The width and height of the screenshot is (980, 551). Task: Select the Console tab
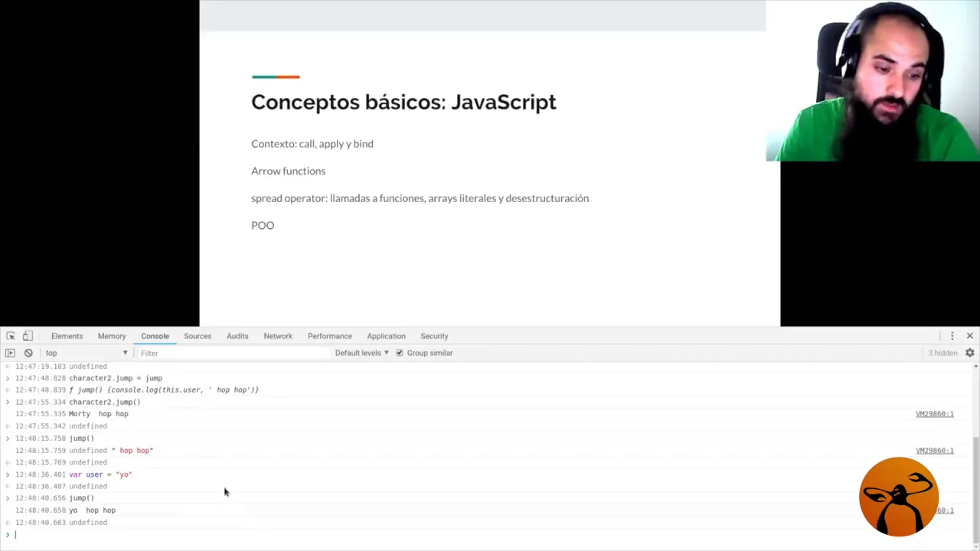tap(155, 336)
